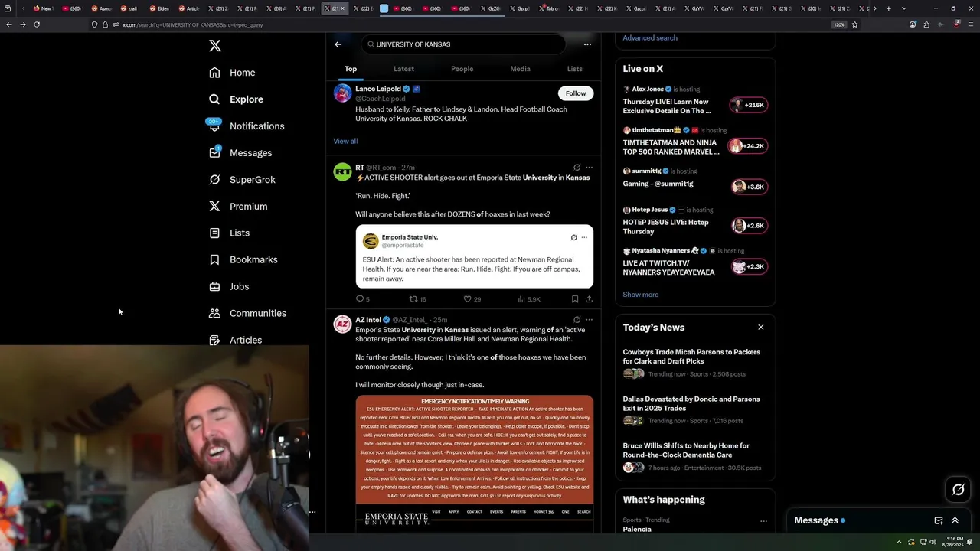Open RT profile avatar
Viewport: 980px width, 551px height.
pyautogui.click(x=342, y=171)
